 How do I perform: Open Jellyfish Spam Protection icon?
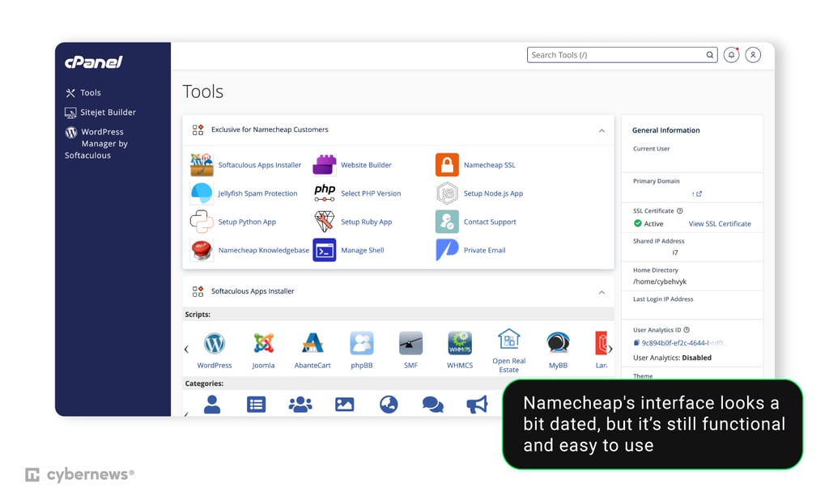202,193
